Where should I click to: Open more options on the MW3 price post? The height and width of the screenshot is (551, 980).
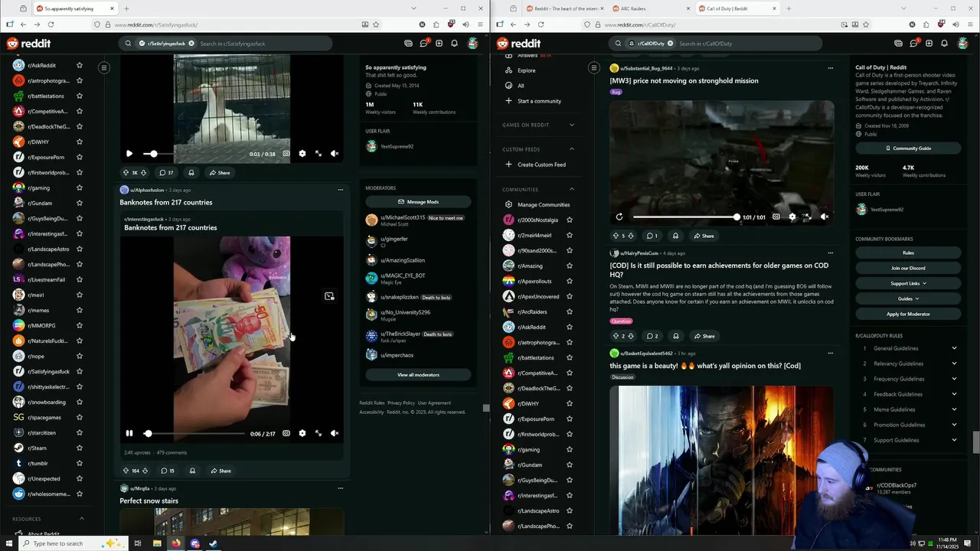pyautogui.click(x=830, y=68)
